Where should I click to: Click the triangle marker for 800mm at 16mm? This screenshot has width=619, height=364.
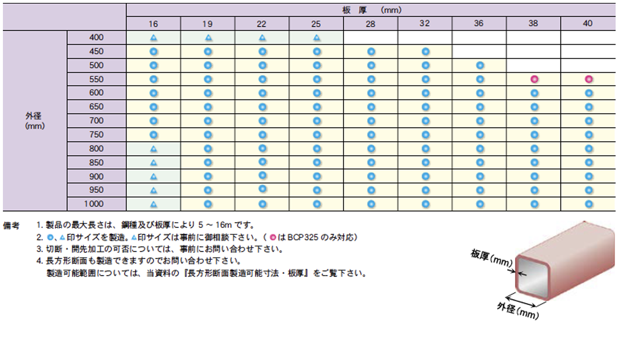point(153,148)
